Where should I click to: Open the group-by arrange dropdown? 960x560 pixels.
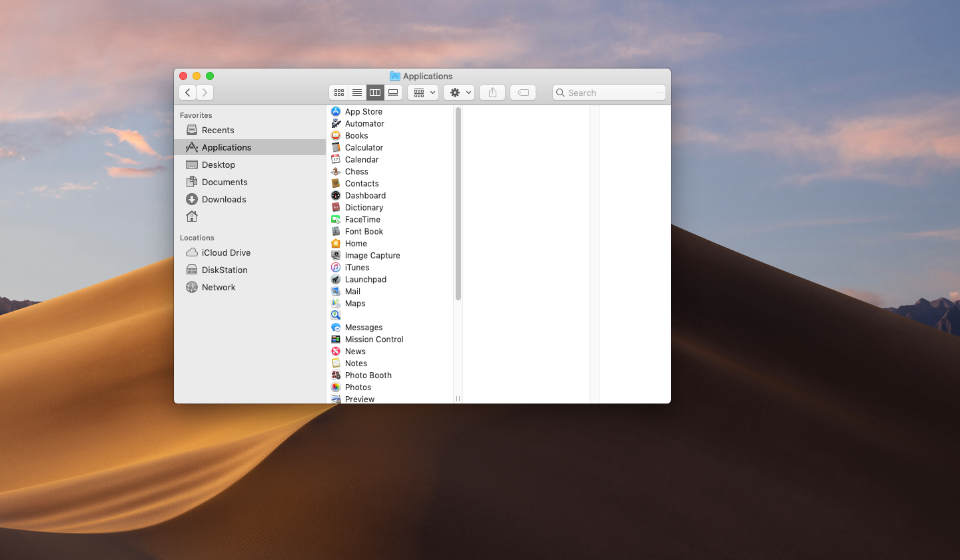click(423, 93)
